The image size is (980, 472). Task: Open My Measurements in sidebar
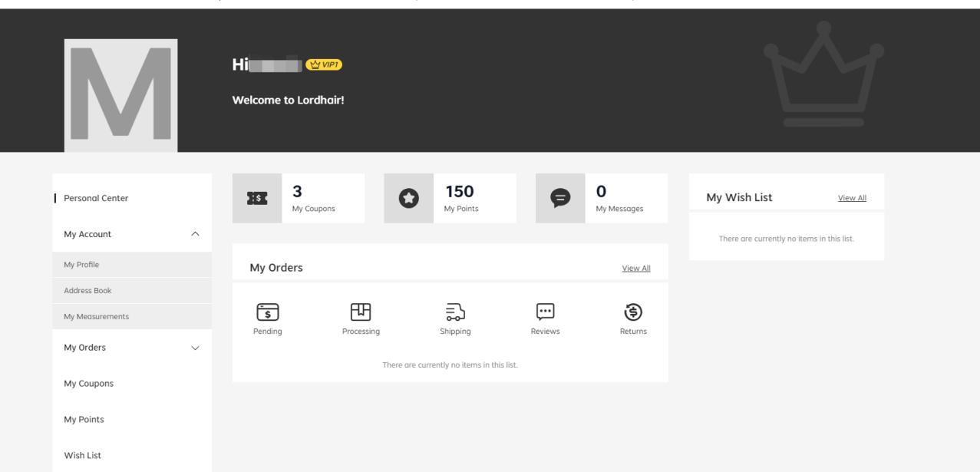tap(132, 316)
